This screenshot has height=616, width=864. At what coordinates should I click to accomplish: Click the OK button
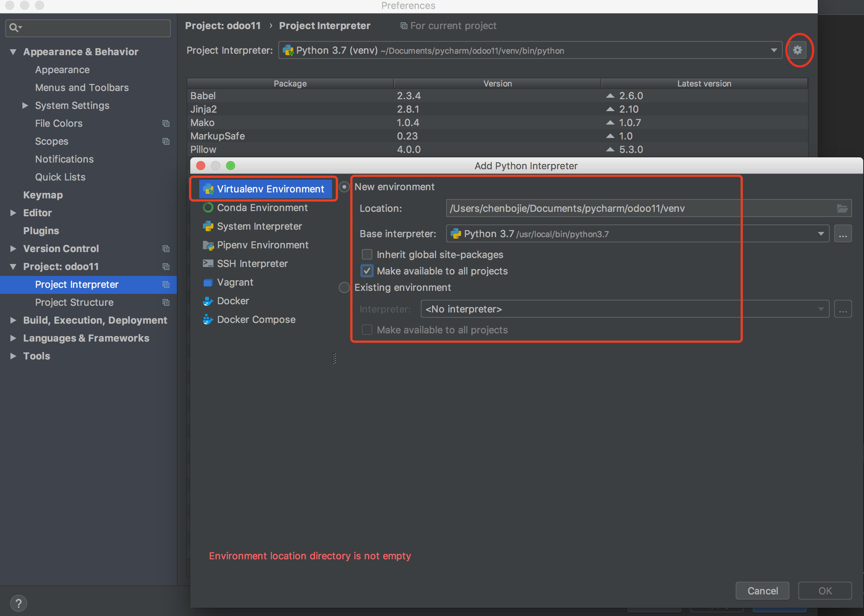[825, 591]
